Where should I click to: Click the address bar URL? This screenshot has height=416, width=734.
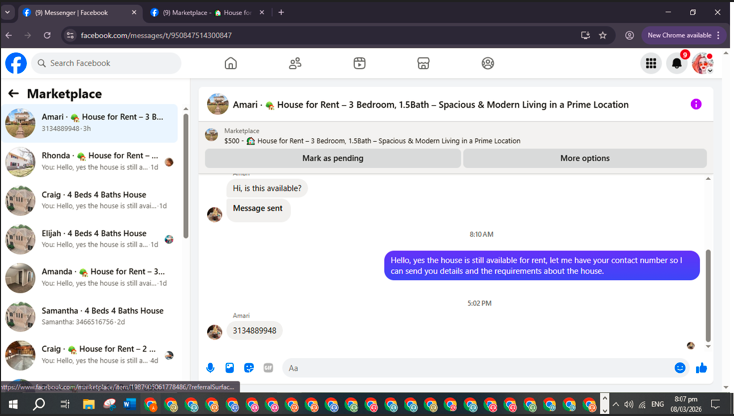click(156, 35)
